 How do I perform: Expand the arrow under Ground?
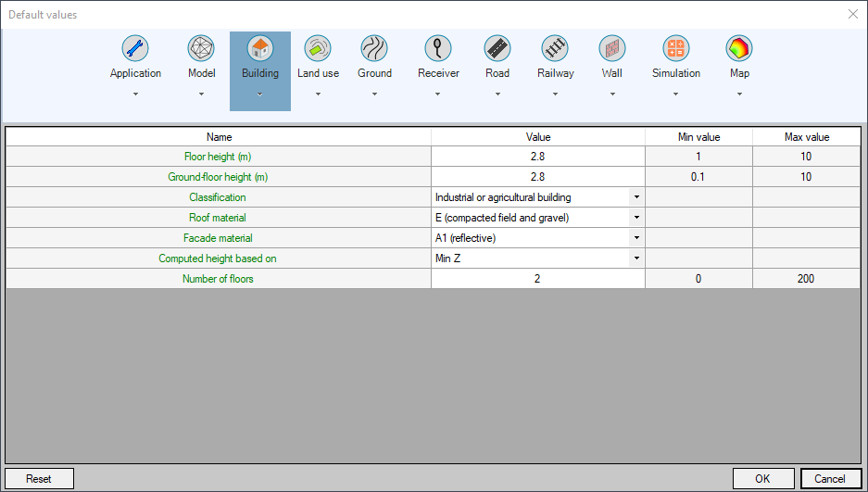click(374, 95)
